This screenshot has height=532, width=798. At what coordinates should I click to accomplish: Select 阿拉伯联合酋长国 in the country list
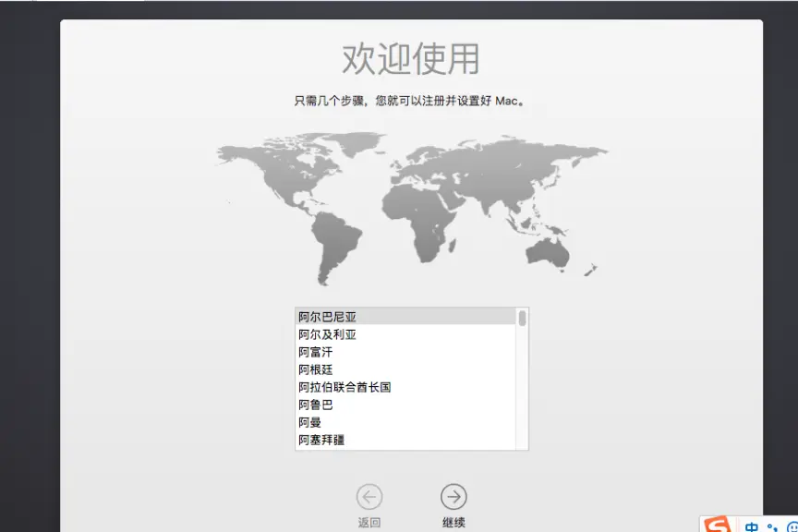pyautogui.click(x=405, y=387)
